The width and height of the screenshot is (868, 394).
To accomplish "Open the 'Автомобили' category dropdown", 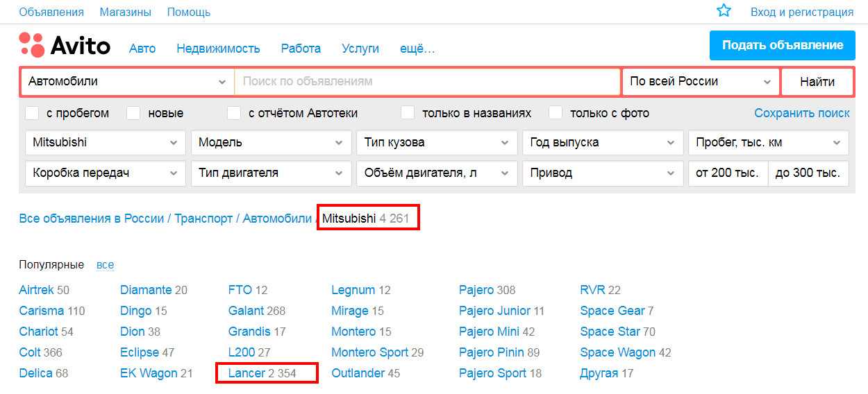I will click(128, 81).
